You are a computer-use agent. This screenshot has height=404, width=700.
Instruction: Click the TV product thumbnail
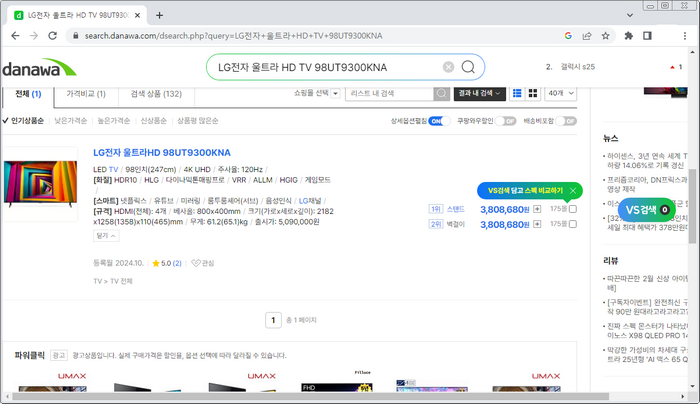pyautogui.click(x=41, y=184)
